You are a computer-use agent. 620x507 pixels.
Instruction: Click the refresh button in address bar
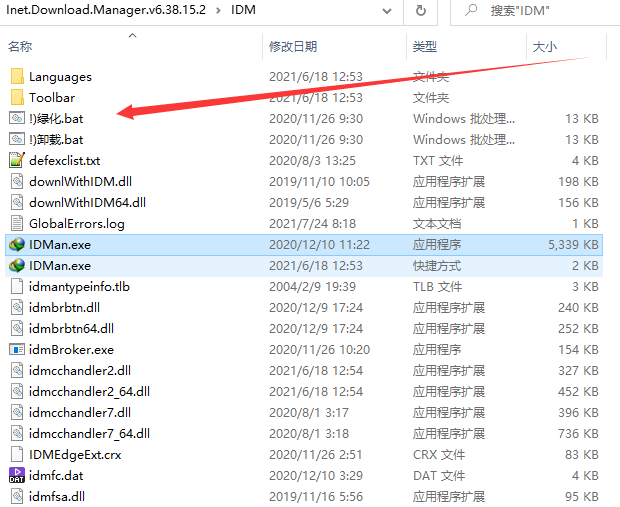tap(421, 11)
